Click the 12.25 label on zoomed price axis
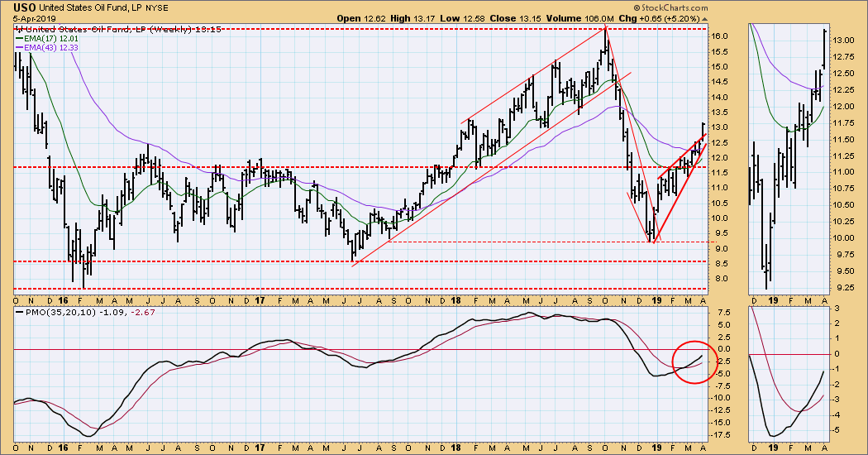868x455 pixels. pyautogui.click(x=844, y=90)
